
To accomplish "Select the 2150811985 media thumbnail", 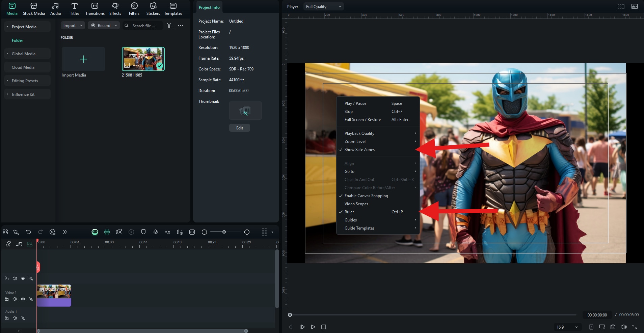I will coord(143,59).
